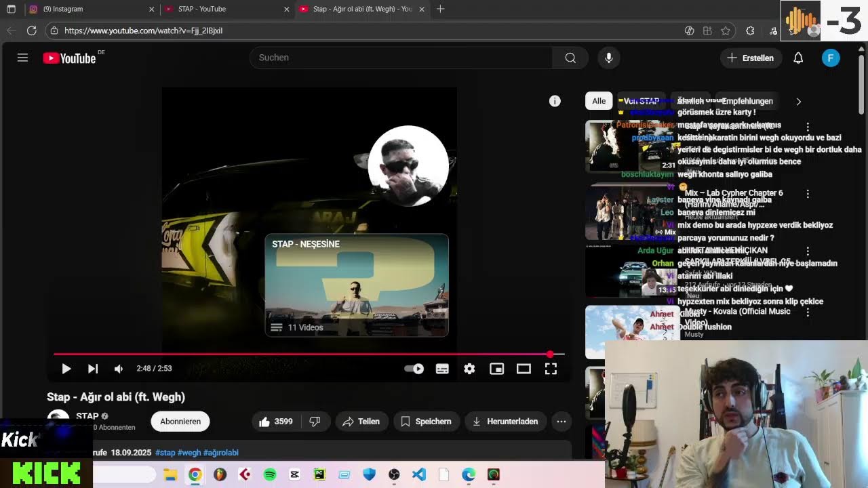
Task: Go back in the browser
Action: point(11,30)
